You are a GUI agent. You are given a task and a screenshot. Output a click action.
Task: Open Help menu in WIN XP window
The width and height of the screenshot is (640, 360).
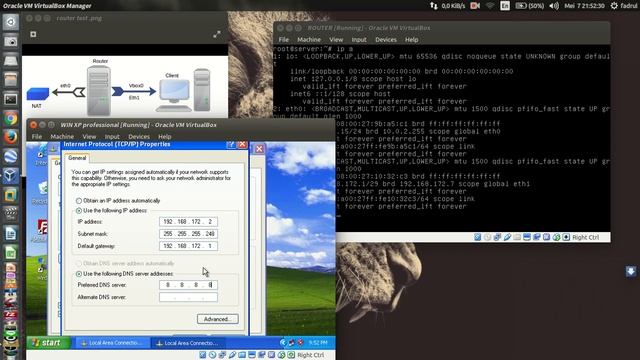click(164, 137)
